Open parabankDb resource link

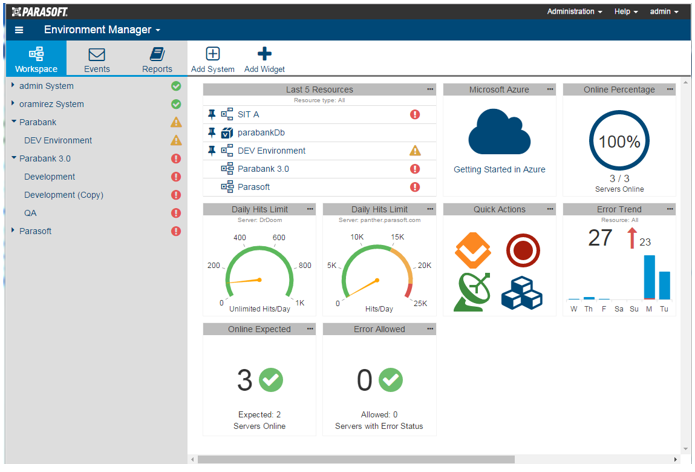pos(261,133)
